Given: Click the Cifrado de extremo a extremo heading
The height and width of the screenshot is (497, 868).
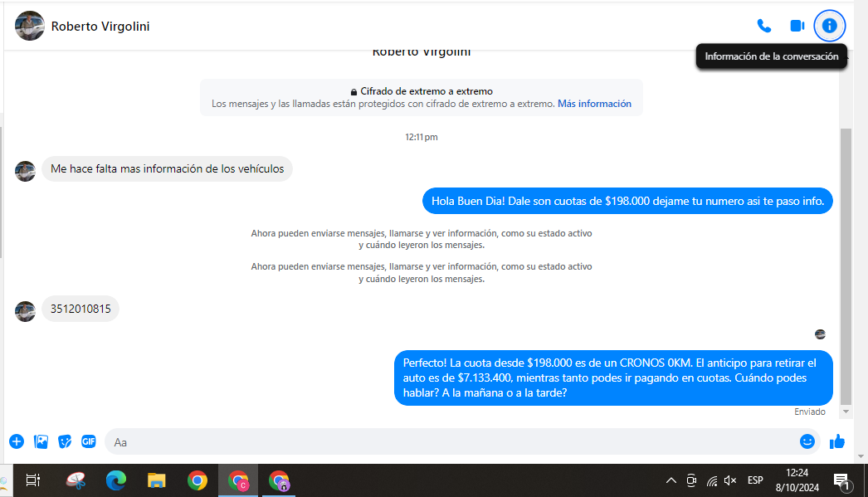Looking at the screenshot, I should (x=427, y=91).
